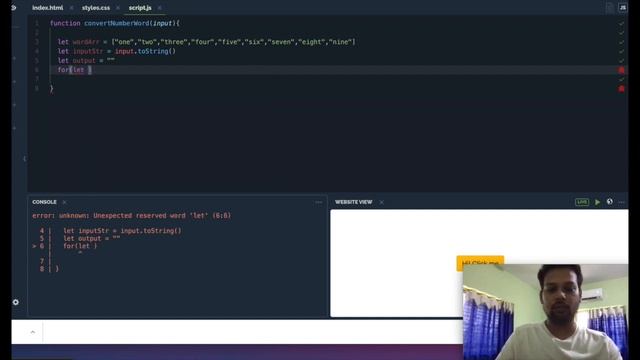640x360 pixels.
Task: Close the Console panel
Action: (64, 202)
